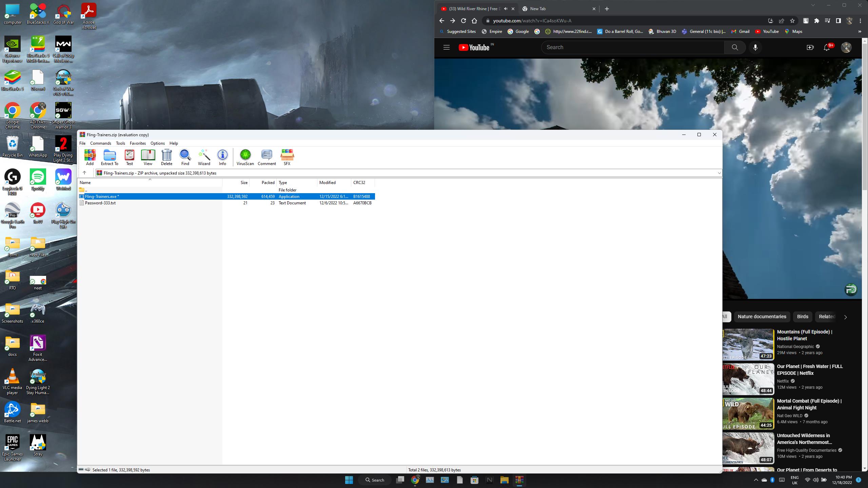Mute the Wild River Rhine tab
Screen dimensions: 868x488
(506, 9)
